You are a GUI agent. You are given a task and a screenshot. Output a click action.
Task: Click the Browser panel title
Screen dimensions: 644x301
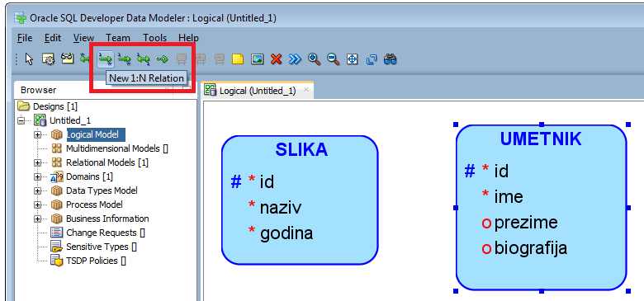(39, 90)
